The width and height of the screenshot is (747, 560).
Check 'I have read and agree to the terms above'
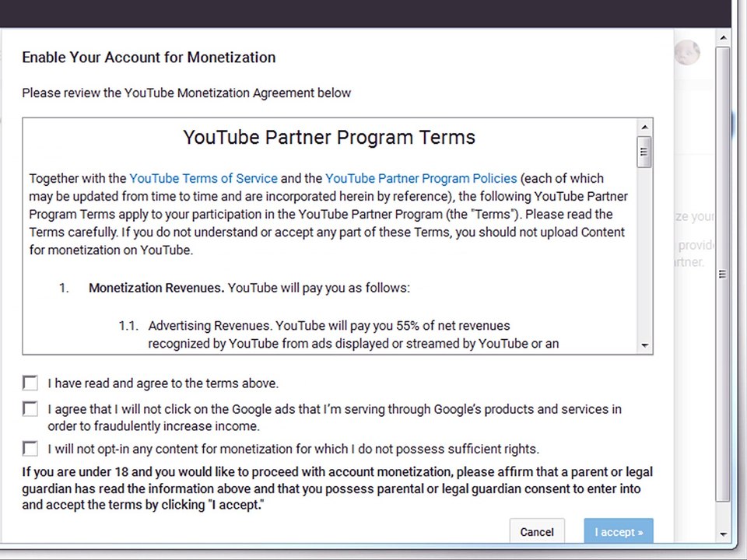point(30,383)
